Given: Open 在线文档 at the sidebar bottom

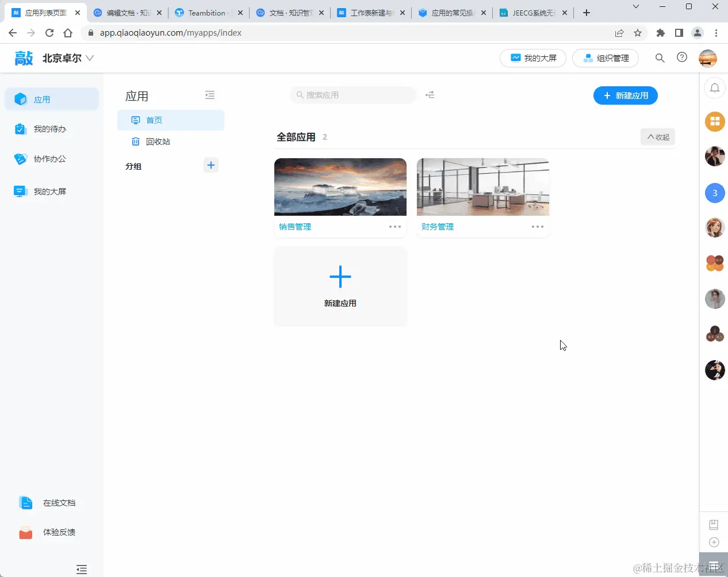Looking at the screenshot, I should [x=47, y=503].
